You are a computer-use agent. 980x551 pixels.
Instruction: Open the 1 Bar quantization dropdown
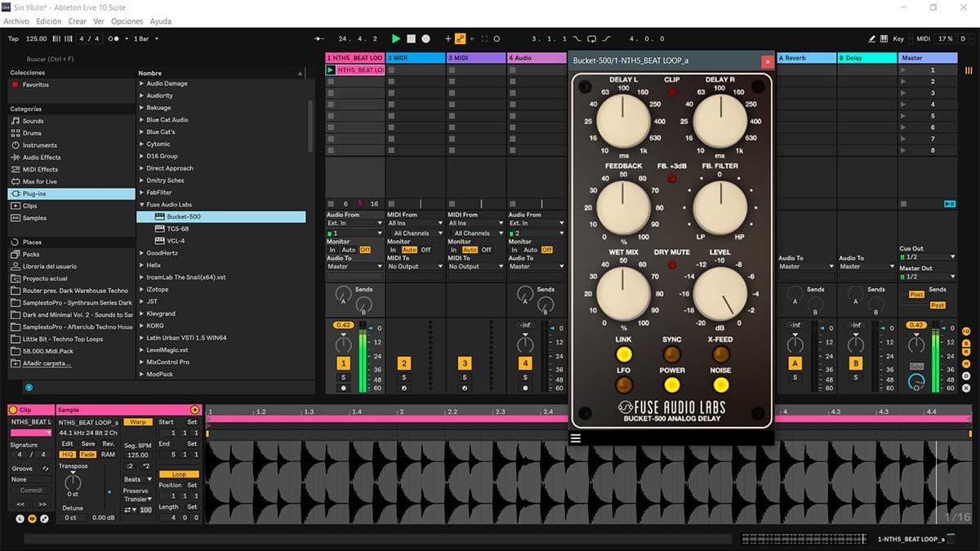(146, 38)
